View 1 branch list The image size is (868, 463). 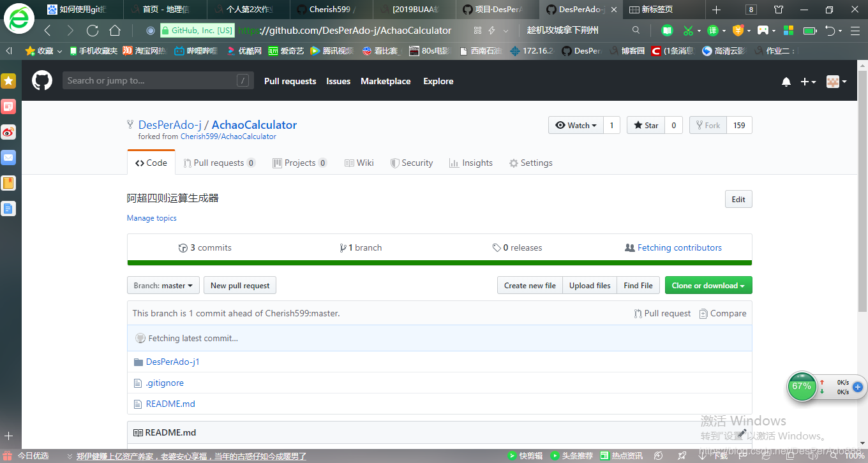coord(361,247)
